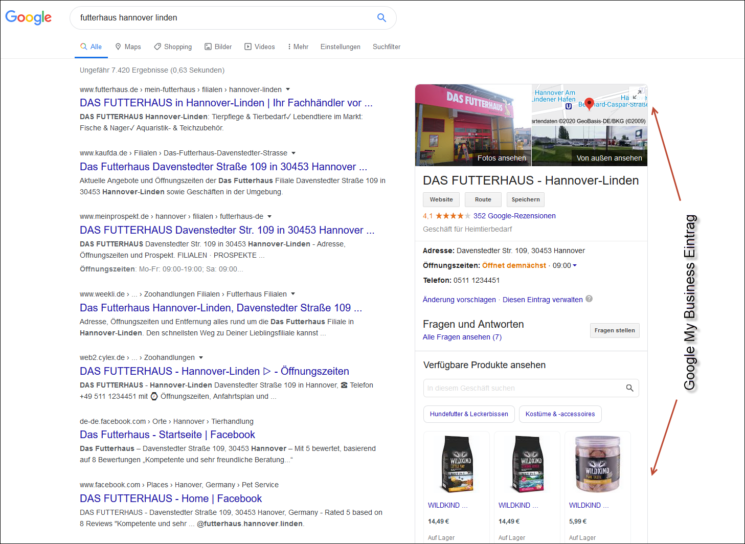Open dropdown arrow beside weekli.de result URL
The width and height of the screenshot is (745, 544).
point(293,294)
